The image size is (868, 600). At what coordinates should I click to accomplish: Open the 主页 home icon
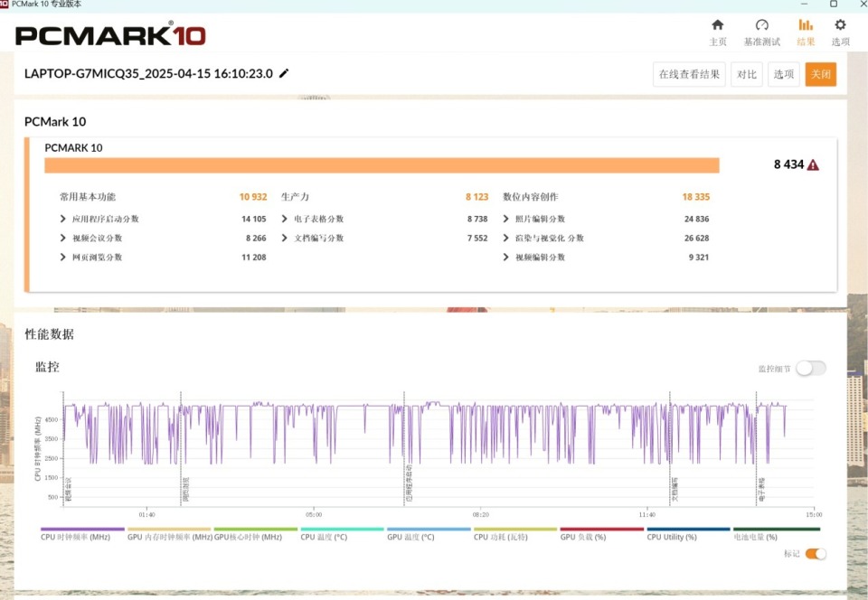717,25
